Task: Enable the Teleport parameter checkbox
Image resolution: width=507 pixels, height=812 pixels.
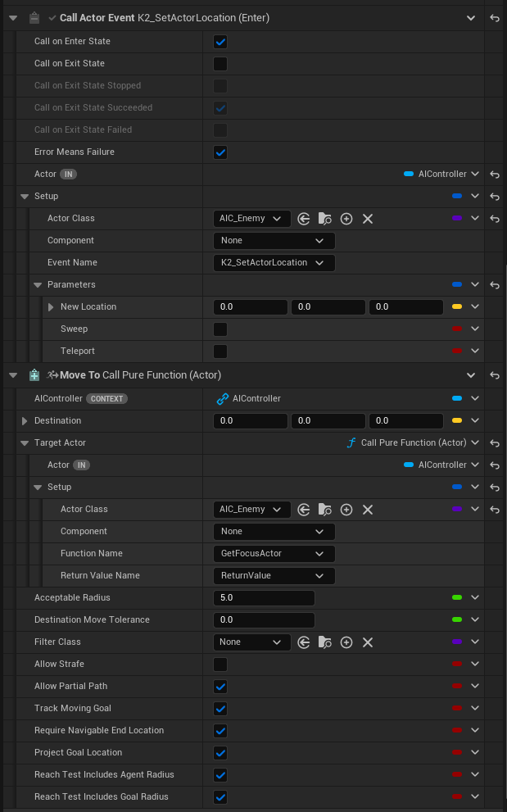Action: pos(220,352)
